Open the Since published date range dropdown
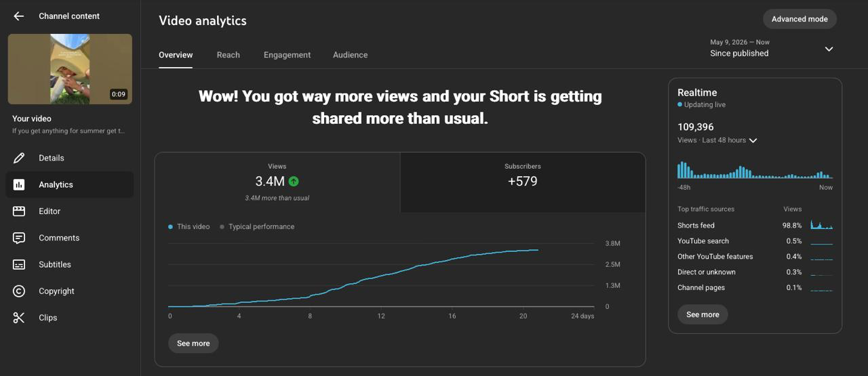868x376 pixels. 772,48
